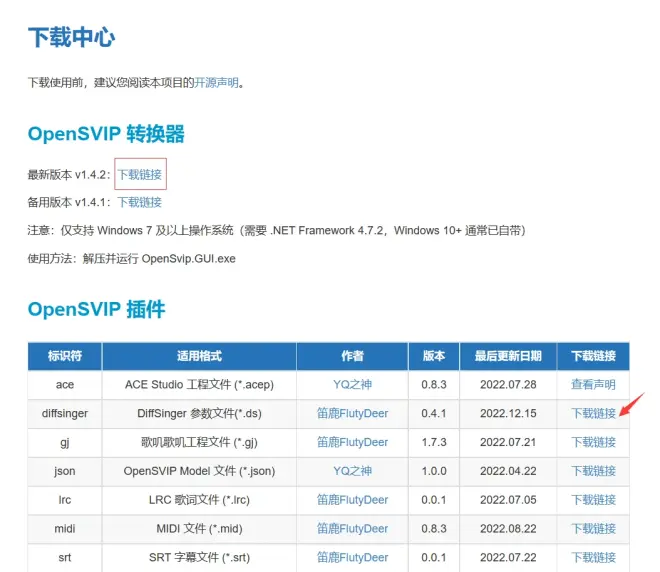Click 'LRC 歌词文件 (*.lrc)' cell

point(199,500)
